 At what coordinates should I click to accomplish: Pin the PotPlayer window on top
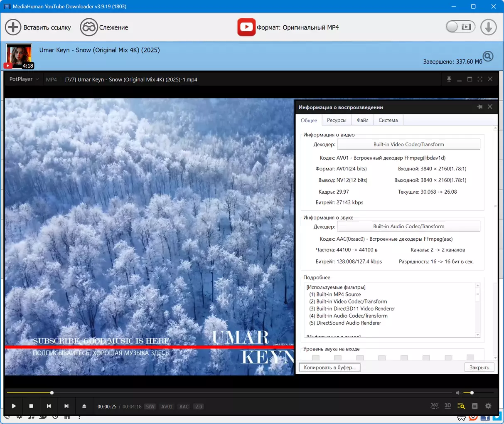(x=449, y=79)
